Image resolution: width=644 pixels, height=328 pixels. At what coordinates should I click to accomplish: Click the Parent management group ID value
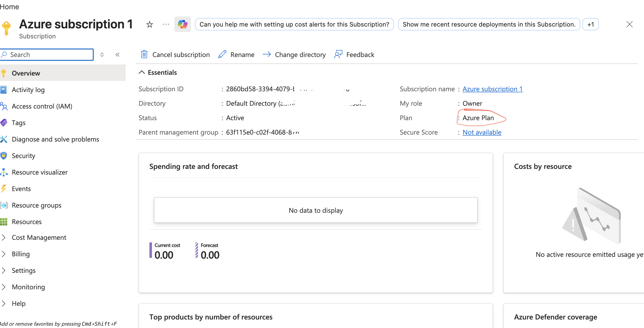pos(263,132)
